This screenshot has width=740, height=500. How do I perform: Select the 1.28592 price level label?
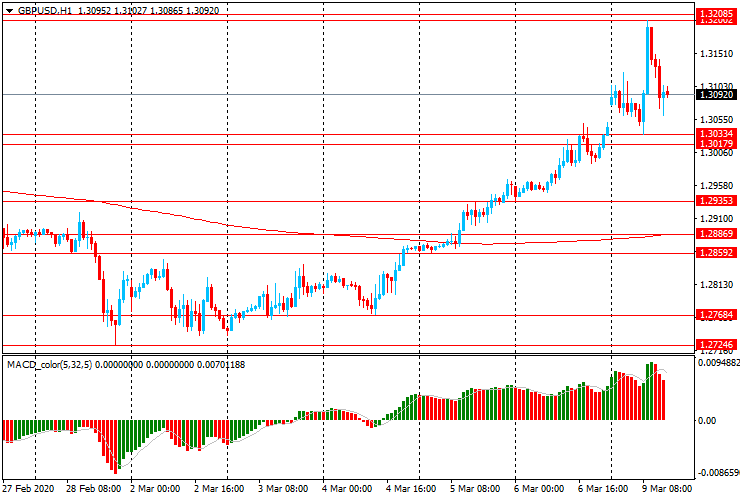[x=717, y=253]
